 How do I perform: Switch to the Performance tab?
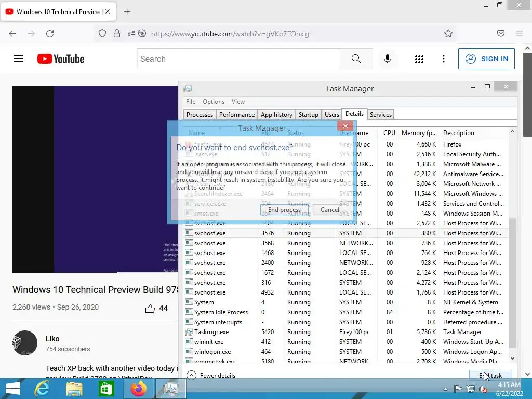237,115
